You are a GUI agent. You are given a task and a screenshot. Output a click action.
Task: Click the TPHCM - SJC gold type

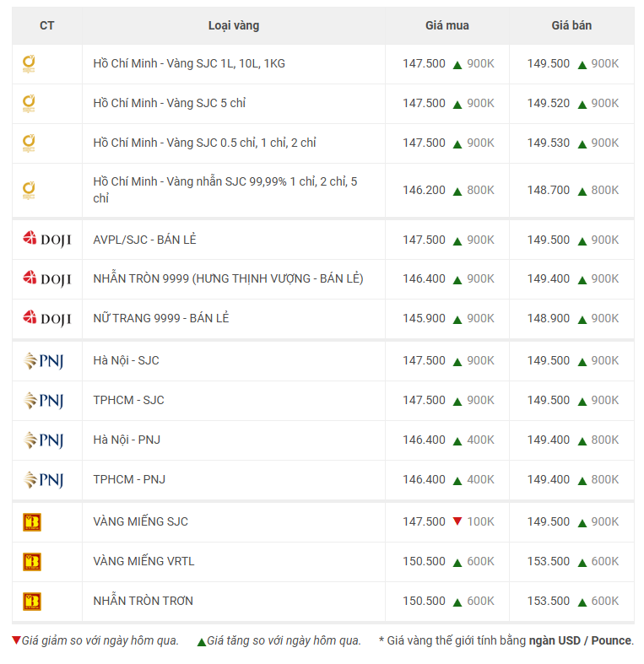128,400
